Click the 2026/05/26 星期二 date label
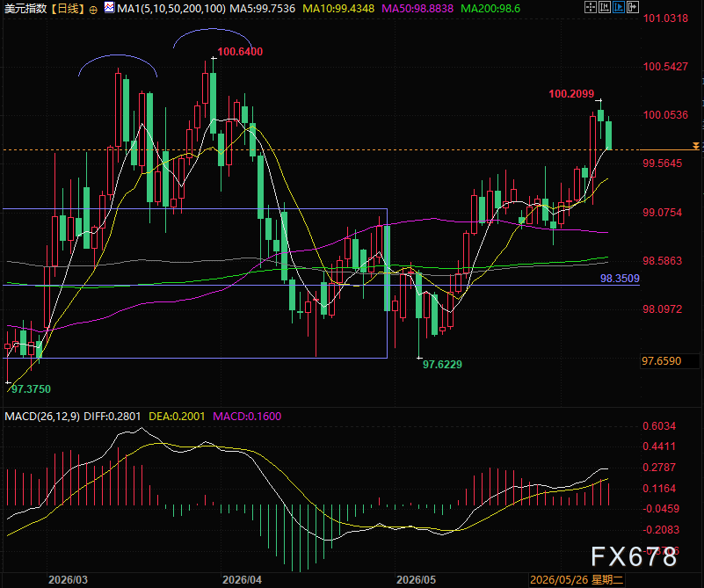 coord(577,580)
